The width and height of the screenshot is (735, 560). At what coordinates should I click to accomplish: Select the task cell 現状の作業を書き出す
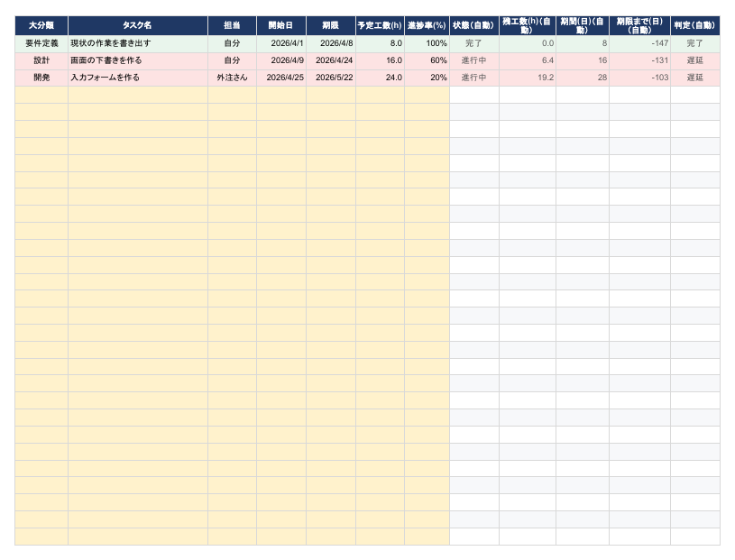pyautogui.click(x=138, y=43)
